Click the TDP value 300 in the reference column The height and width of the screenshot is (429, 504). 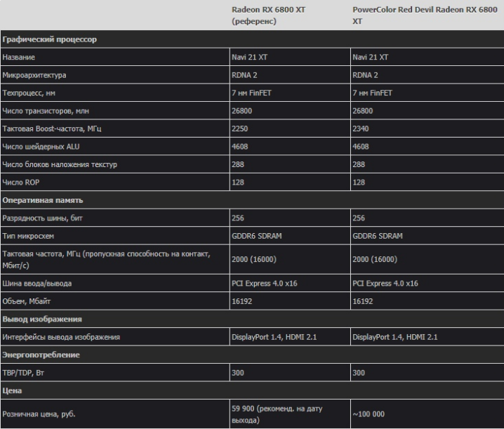[238, 373]
